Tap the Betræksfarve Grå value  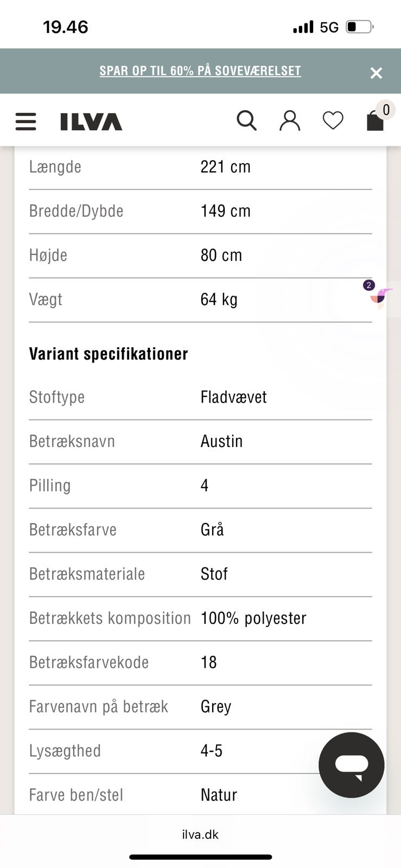(x=212, y=529)
